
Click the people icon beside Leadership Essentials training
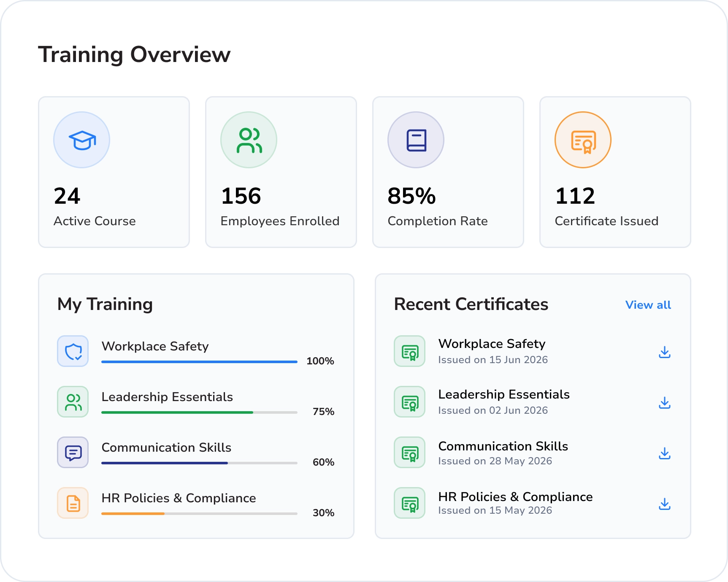tap(73, 402)
